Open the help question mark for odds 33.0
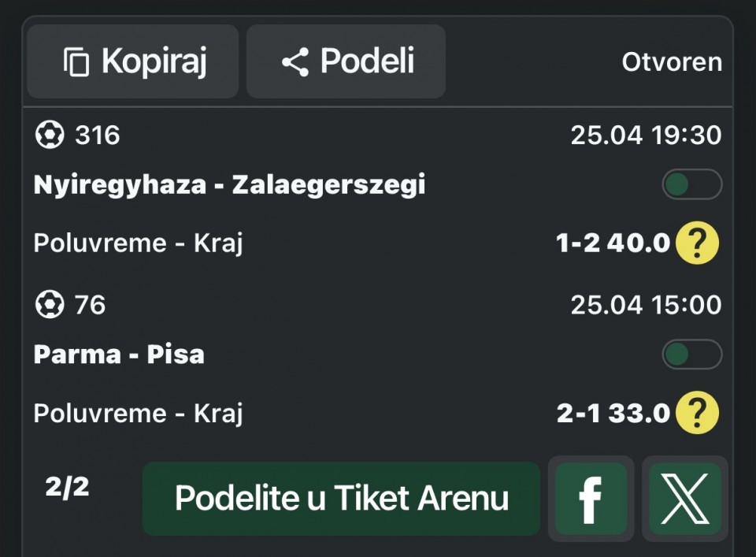Screen dimensions: 756x557 pos(697,414)
